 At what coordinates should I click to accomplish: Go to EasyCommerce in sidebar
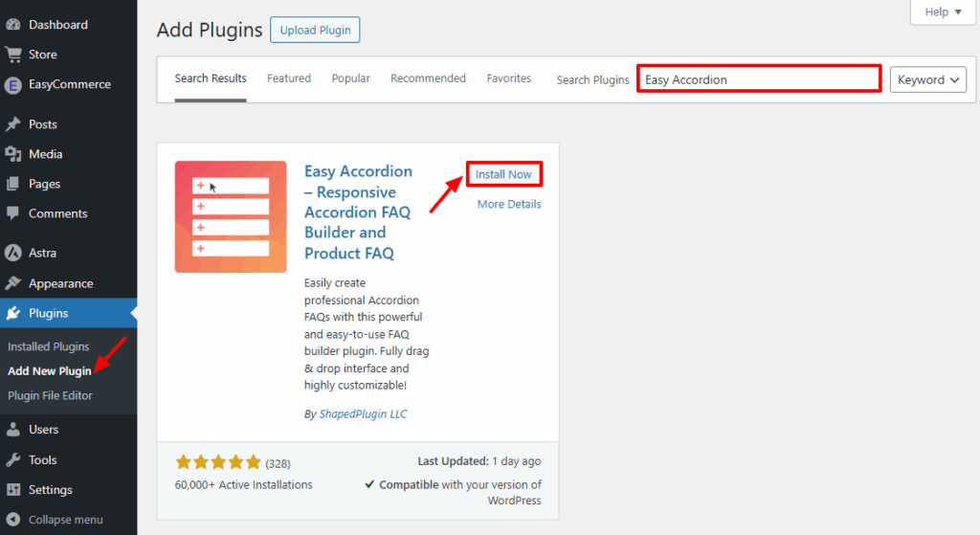point(69,84)
